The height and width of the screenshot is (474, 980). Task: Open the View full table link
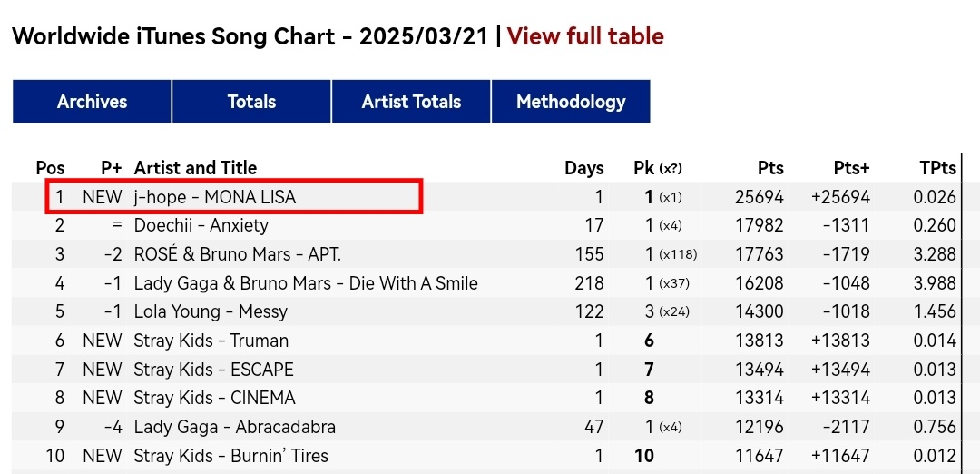[585, 36]
